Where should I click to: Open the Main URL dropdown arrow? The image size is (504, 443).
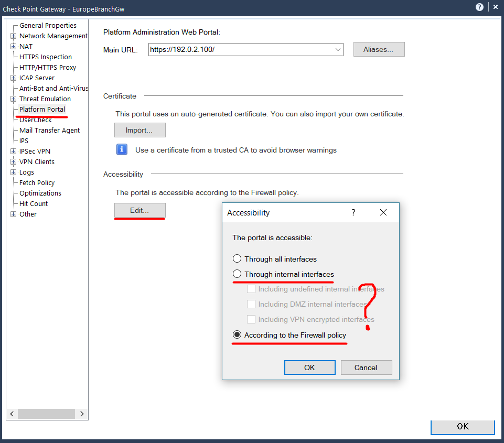coord(338,49)
